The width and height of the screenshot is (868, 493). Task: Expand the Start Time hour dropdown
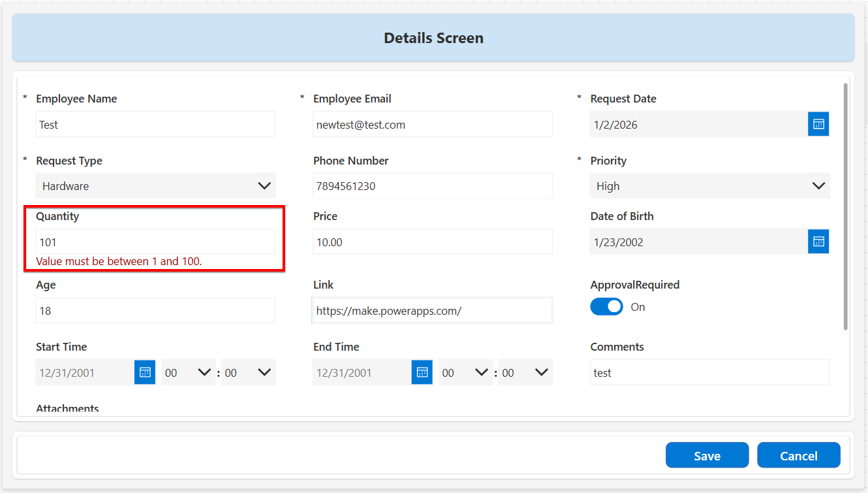(x=187, y=372)
